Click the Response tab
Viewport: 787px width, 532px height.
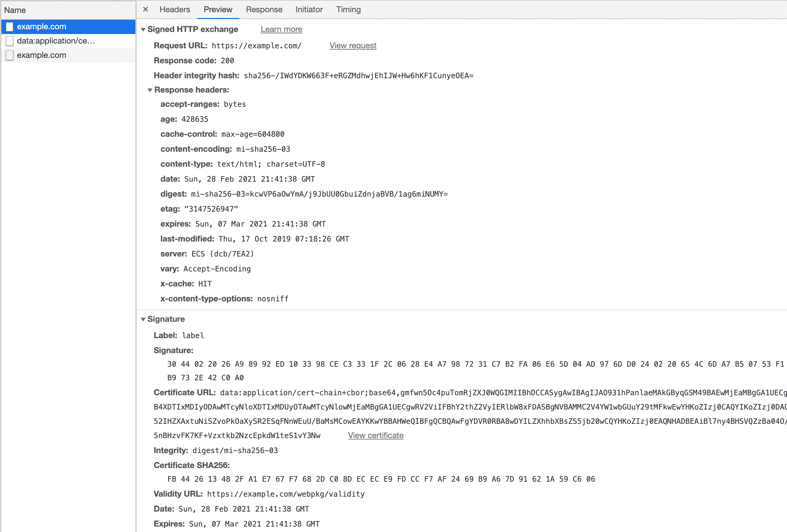263,10
